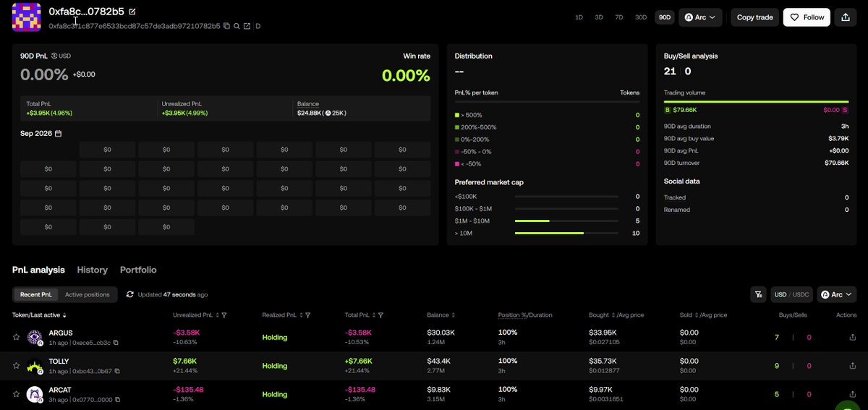Click the Copy trade button
This screenshot has height=410, width=868.
[x=754, y=17]
